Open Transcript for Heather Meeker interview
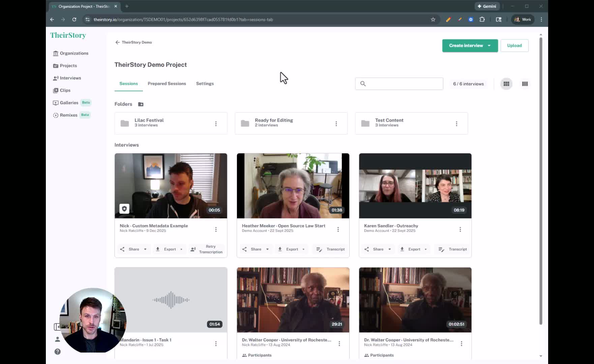594x364 pixels. pyautogui.click(x=331, y=249)
